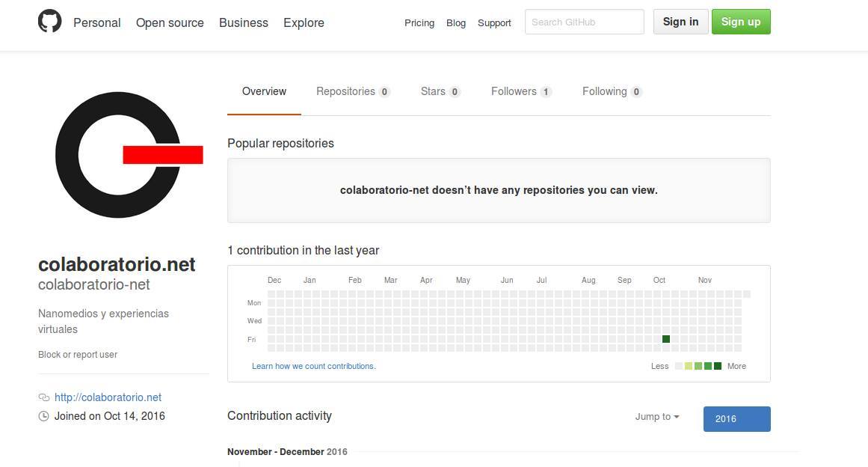Click the clock icon next to Joined date
Image resolution: width=868 pixels, height=467 pixels.
[43, 416]
